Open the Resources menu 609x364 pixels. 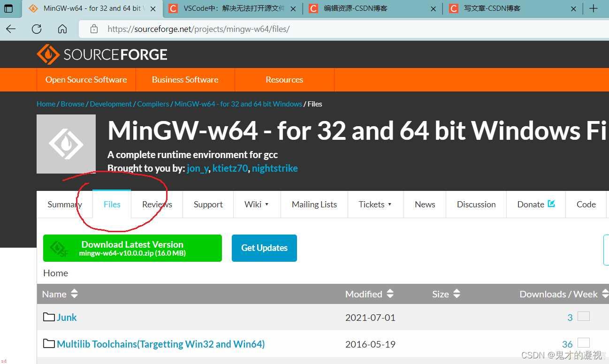(x=284, y=80)
